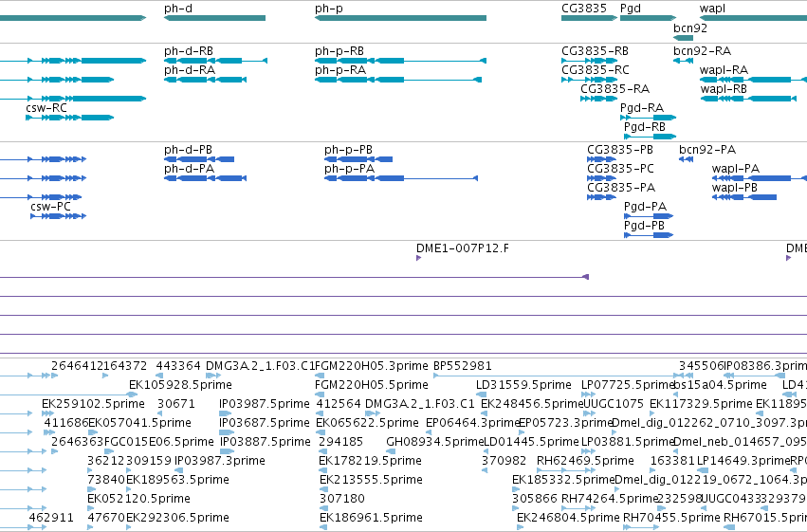
Task: Click the wapl gene label
Action: (x=712, y=9)
